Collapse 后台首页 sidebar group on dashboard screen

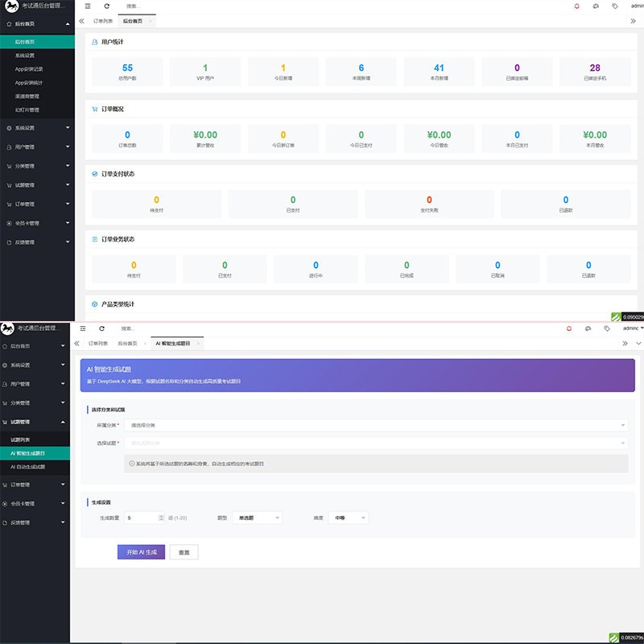[37, 24]
